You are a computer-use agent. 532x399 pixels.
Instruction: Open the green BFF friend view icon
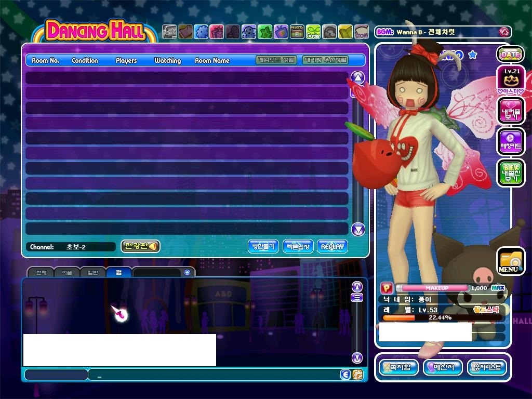point(511,173)
